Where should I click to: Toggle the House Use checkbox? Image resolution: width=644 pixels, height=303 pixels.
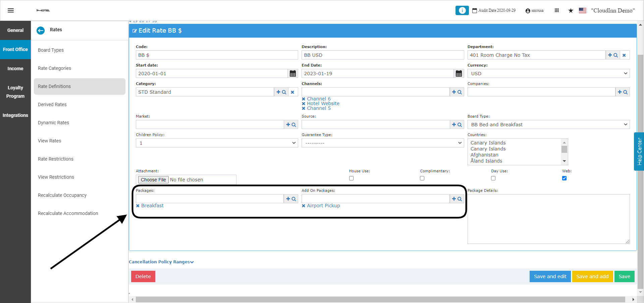coord(351,178)
